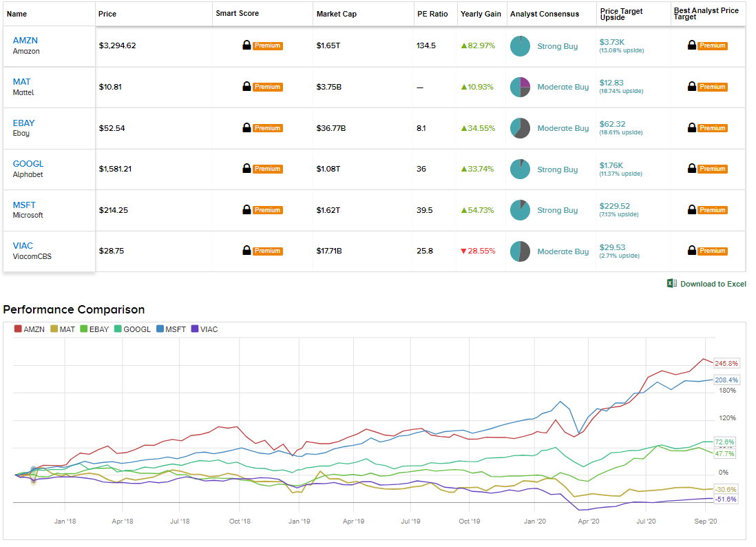
Task: Click the 28.55% yearly loss value
Action: pos(478,251)
